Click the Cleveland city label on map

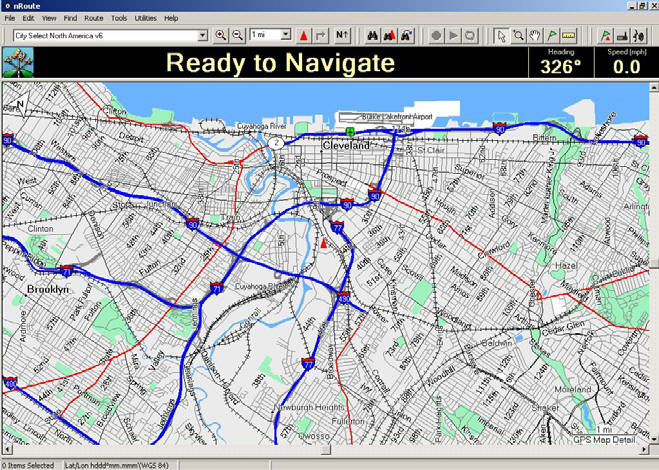click(346, 145)
